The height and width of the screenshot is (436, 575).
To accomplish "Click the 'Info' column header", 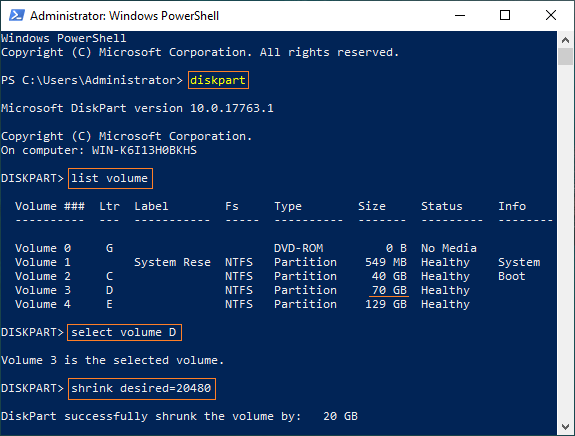I will coord(512,206).
